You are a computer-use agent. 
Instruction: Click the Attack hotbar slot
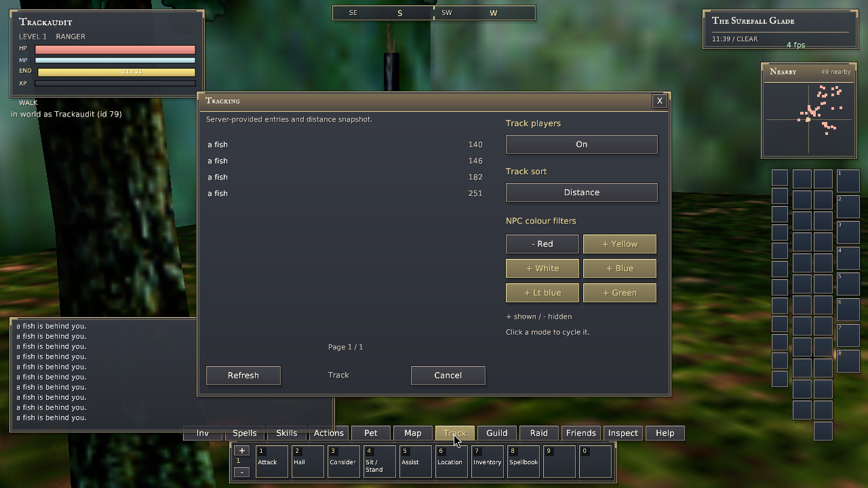click(x=272, y=462)
